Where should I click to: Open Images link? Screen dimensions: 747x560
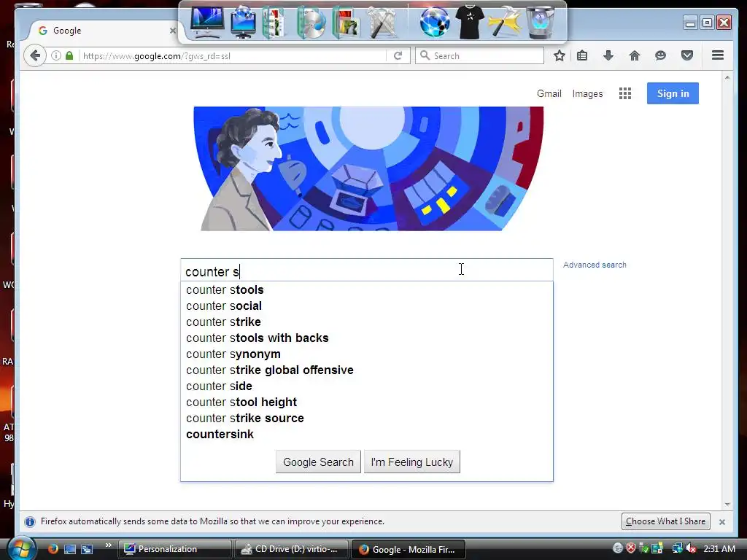(587, 94)
